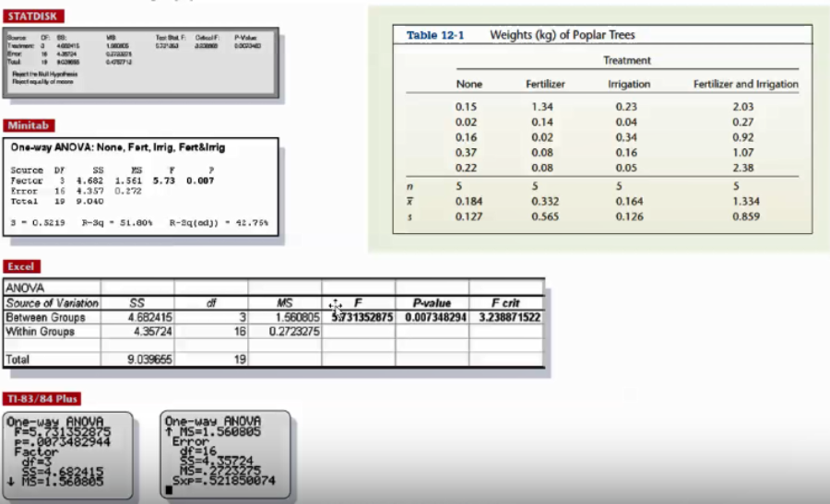This screenshot has width=830, height=504.
Task: Click value 2.03 in last column
Action: click(743, 107)
